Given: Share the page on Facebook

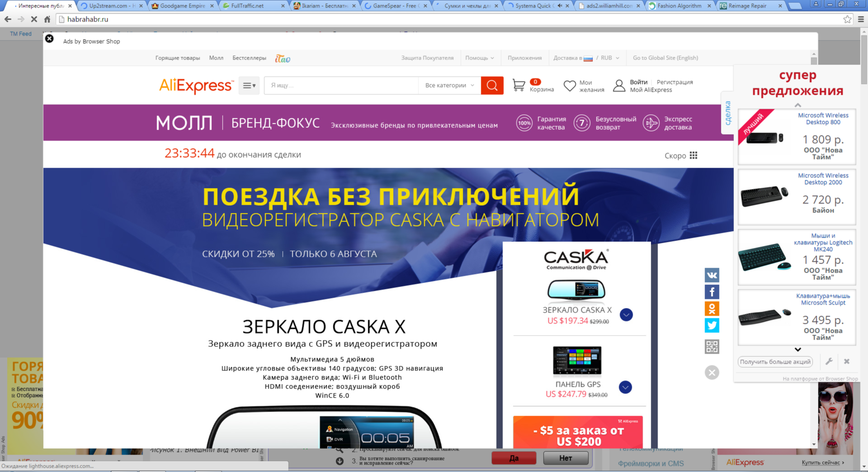Looking at the screenshot, I should 712,292.
